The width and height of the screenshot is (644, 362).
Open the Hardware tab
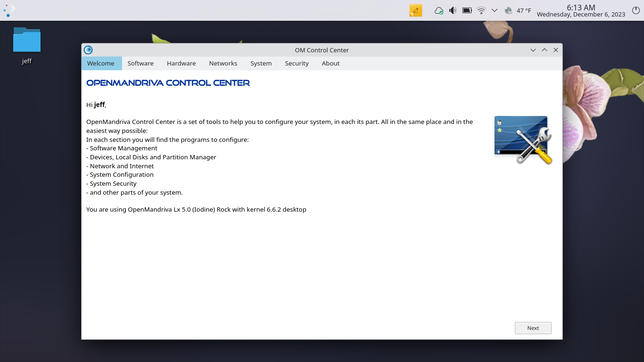(181, 63)
